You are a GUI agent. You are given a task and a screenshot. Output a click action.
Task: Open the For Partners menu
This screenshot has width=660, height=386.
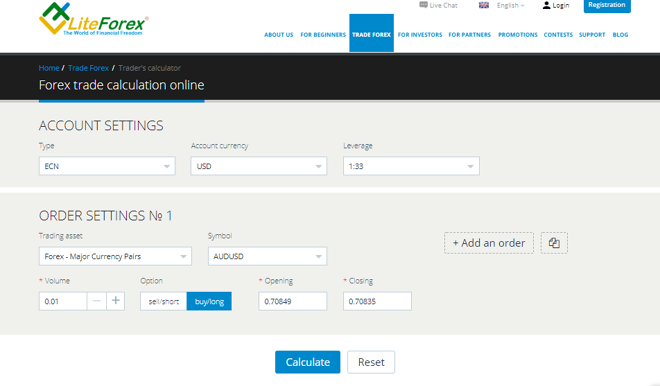[469, 35]
